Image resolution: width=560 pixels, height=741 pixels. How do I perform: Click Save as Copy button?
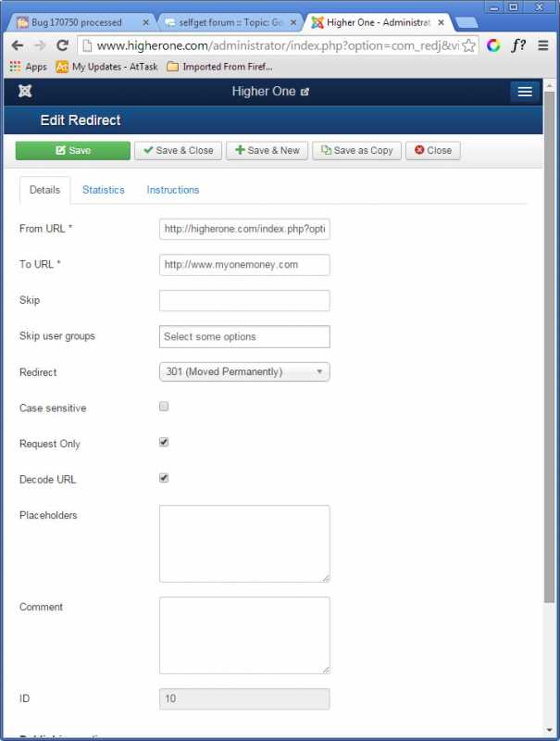click(x=356, y=150)
